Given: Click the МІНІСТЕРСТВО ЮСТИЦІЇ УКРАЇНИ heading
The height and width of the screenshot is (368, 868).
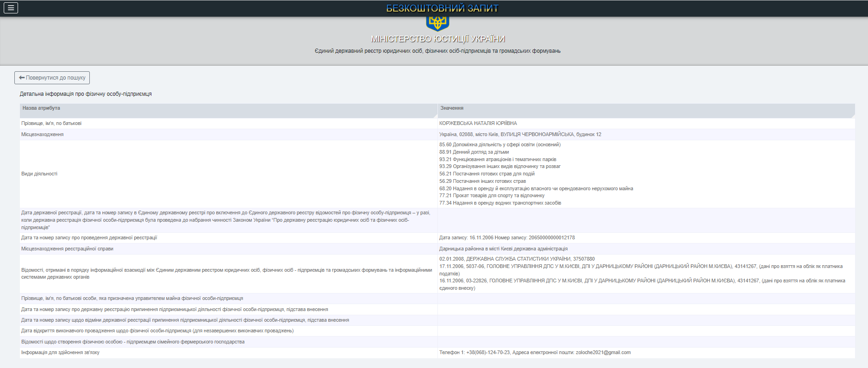Looking at the screenshot, I should [x=437, y=39].
